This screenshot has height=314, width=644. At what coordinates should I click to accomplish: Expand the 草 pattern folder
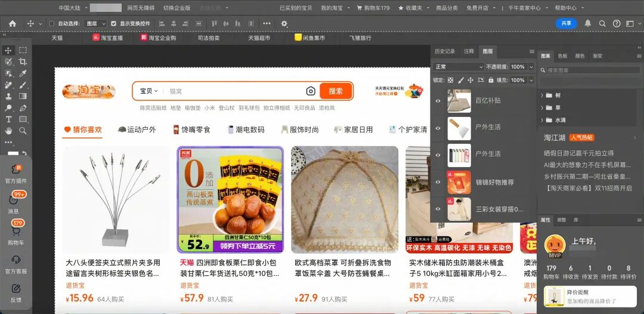pos(542,107)
